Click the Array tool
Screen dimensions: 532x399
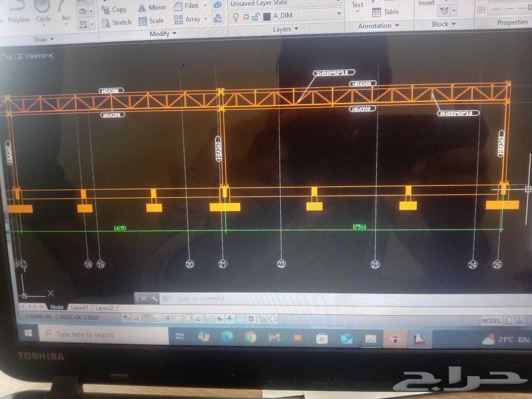(187, 20)
